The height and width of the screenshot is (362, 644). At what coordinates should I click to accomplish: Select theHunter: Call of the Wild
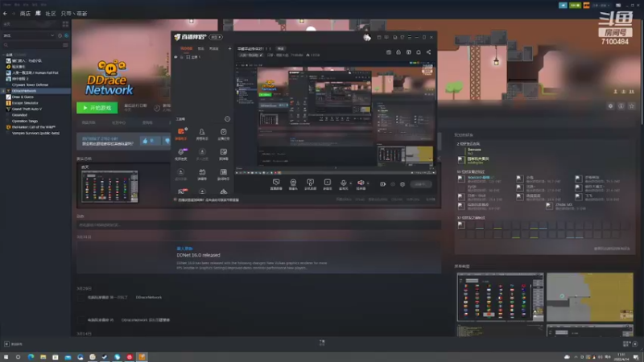tap(33, 127)
